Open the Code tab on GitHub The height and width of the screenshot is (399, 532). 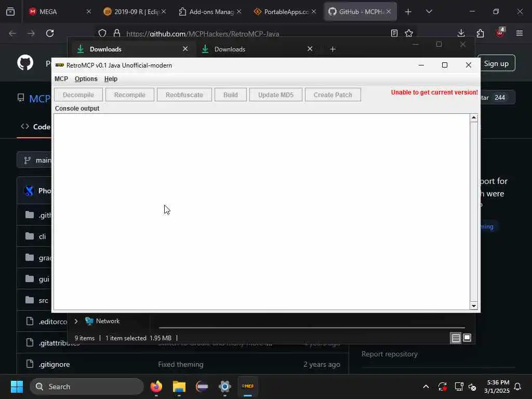point(36,127)
